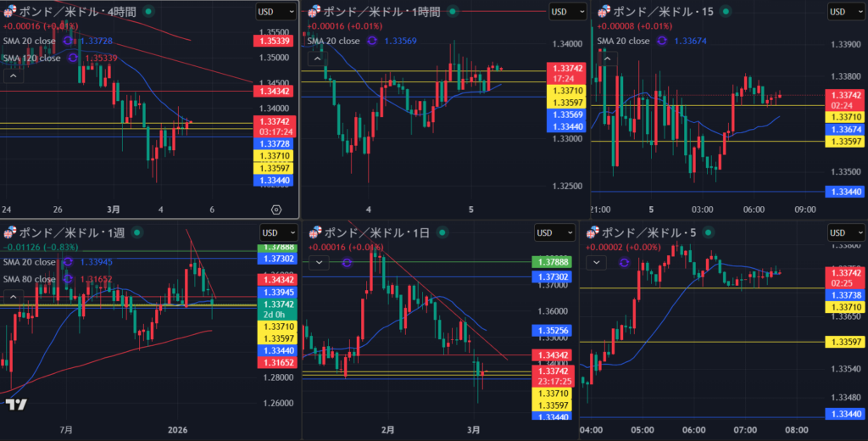Image resolution: width=868 pixels, height=441 pixels.
Task: Click SMA 120 loading indicator icon in 4-hour chart
Action: pos(72,58)
